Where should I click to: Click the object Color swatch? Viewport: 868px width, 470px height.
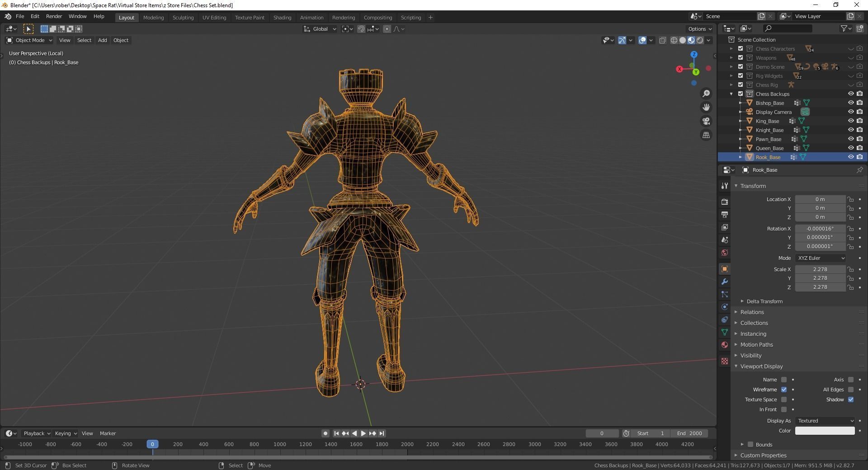pyautogui.click(x=825, y=431)
